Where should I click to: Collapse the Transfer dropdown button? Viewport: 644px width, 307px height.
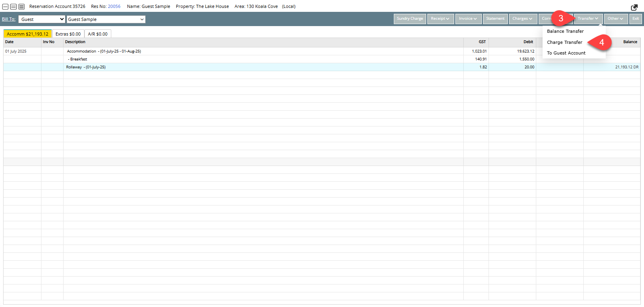588,19
